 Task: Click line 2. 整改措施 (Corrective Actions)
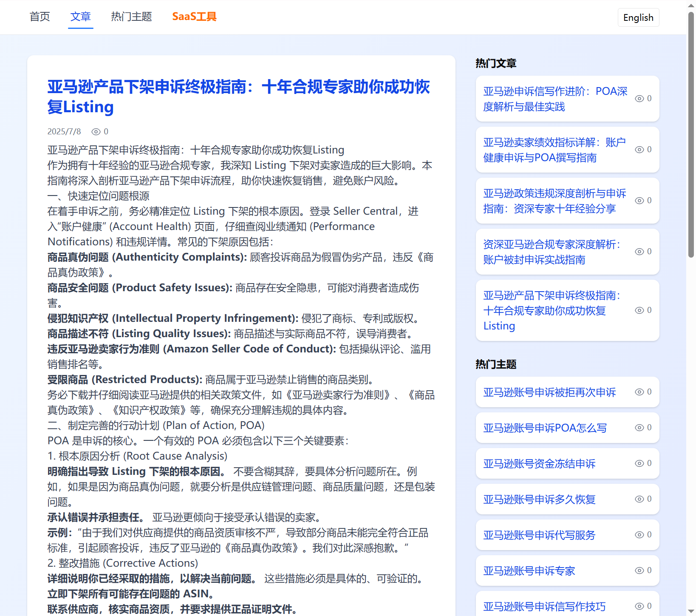(123, 563)
